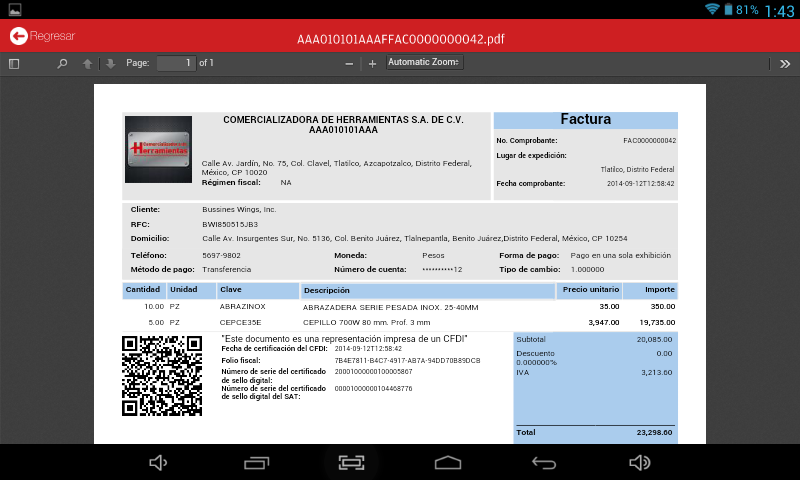Zoom out with the minus button
Screen dimensions: 800x480
(x=349, y=64)
